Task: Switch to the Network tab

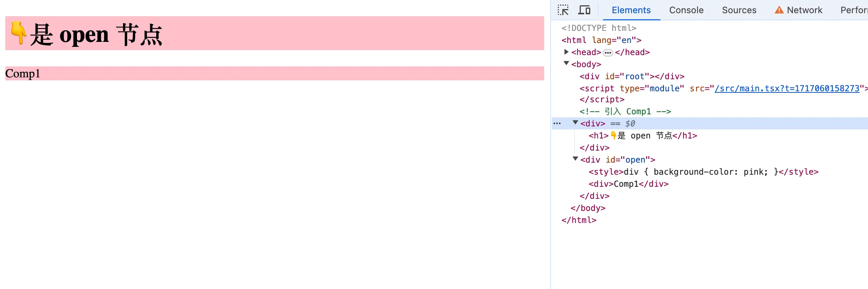Action: pyautogui.click(x=804, y=10)
